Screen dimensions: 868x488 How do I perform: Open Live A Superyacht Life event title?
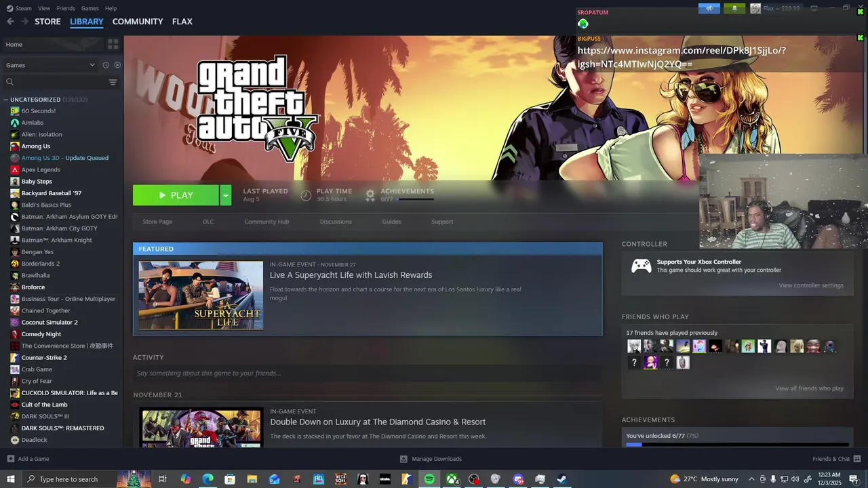click(351, 275)
